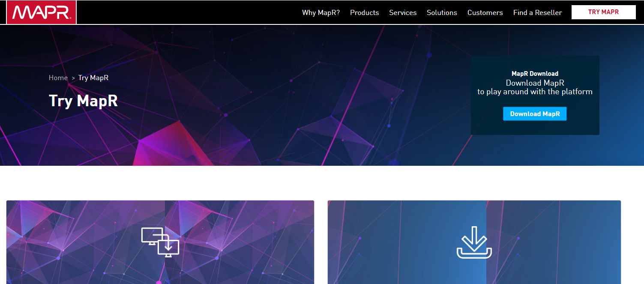
Task: Go to Find a Reseller
Action: (x=537, y=12)
